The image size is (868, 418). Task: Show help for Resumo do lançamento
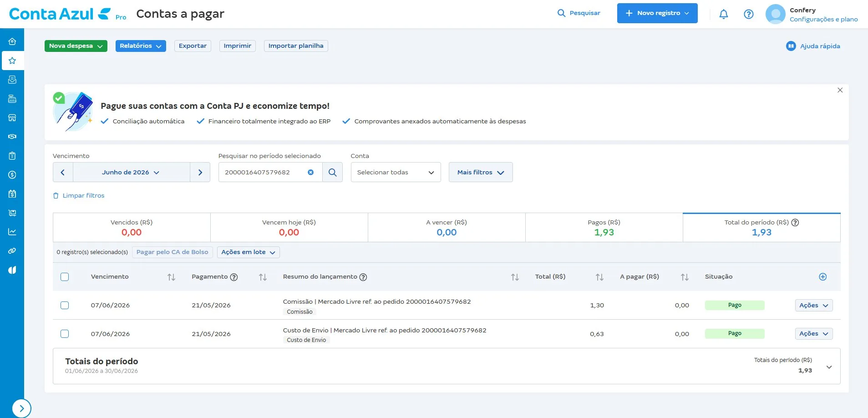[363, 277]
